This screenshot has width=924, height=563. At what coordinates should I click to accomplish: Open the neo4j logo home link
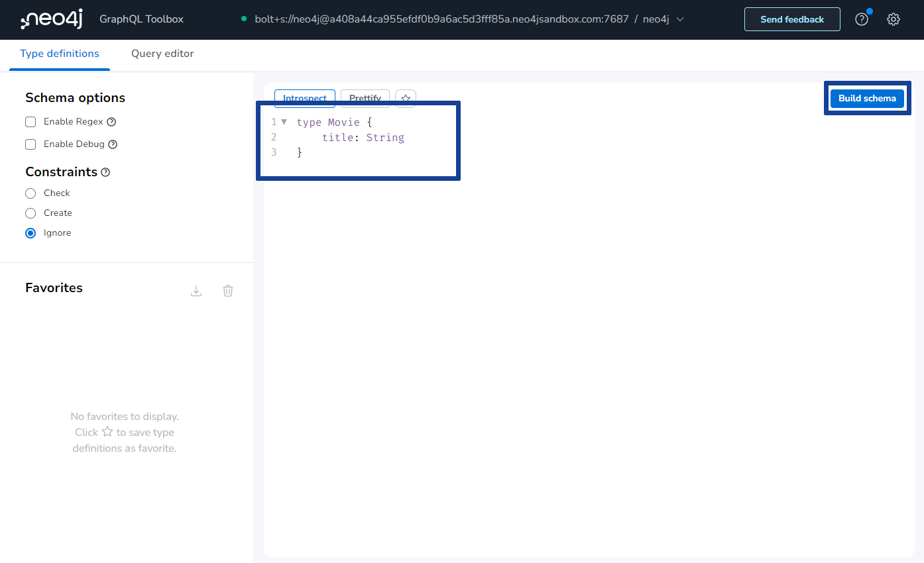pos(50,19)
